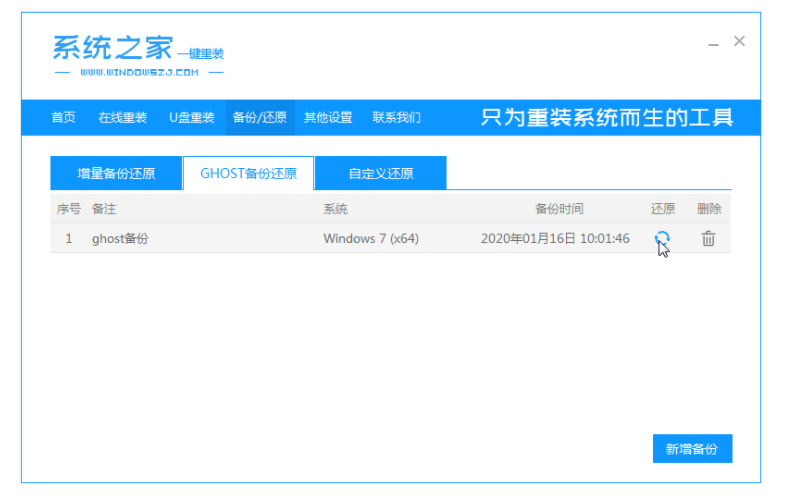Click the 系统 column header

point(335,209)
